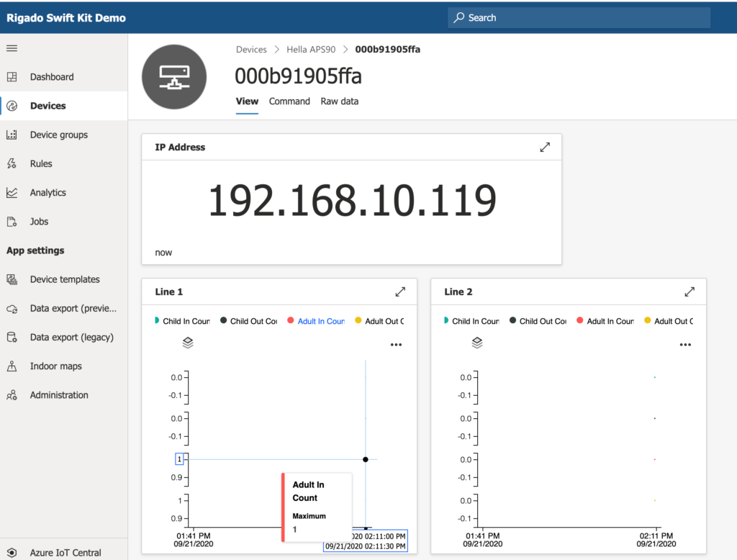This screenshot has height=560, width=737.
Task: Click the Indoor maps icon
Action: [x=12, y=366]
